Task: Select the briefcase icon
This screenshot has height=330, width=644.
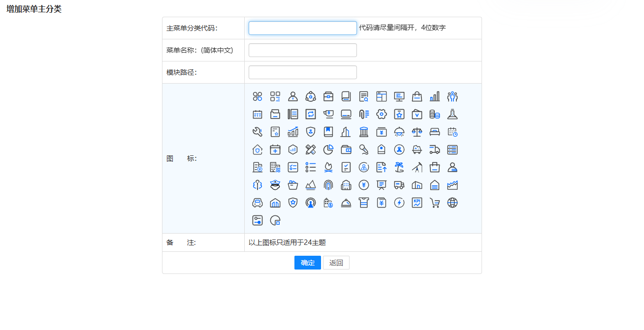Action: click(328, 96)
